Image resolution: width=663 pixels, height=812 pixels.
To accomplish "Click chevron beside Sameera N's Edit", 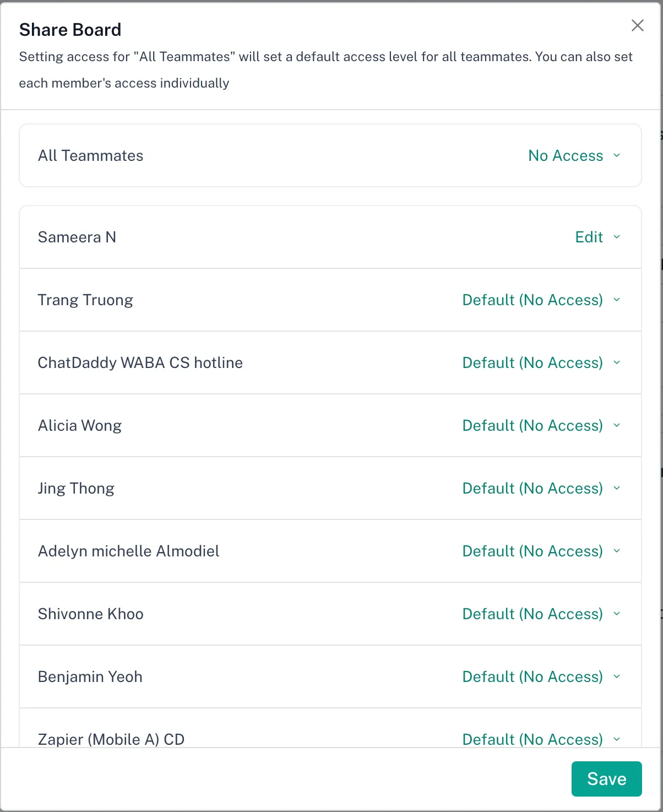I will (617, 237).
